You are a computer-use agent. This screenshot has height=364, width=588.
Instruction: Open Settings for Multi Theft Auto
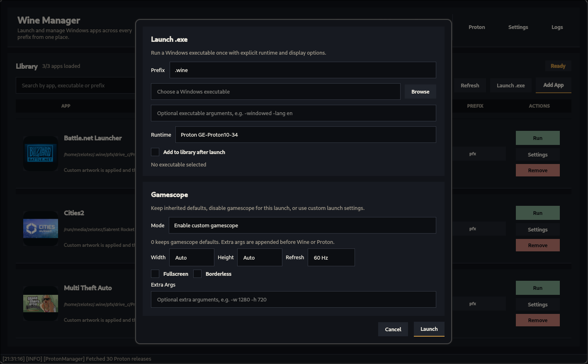538,304
